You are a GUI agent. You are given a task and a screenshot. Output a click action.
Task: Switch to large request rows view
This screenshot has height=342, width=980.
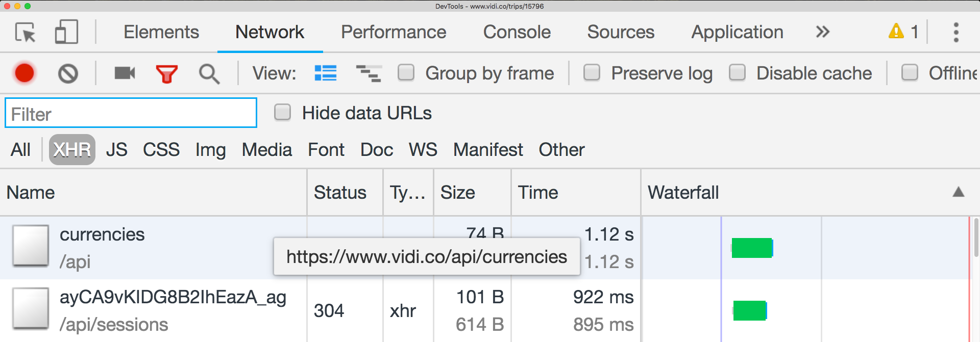pos(326,73)
